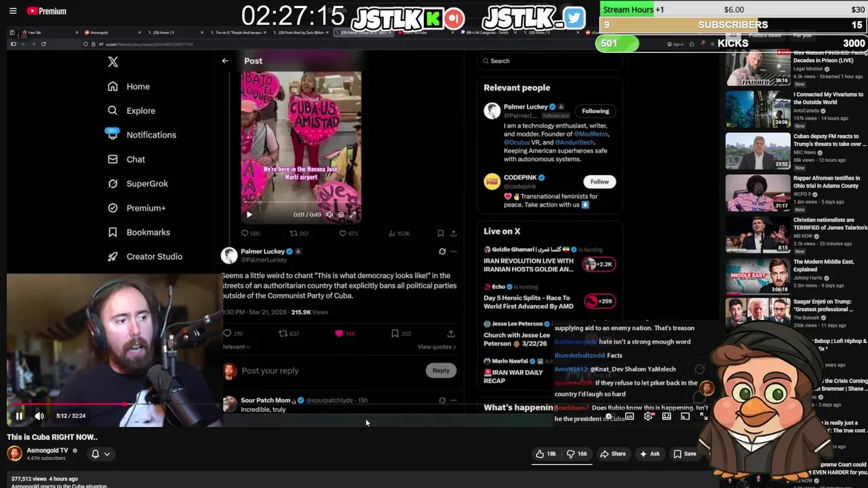Open embedded tweet video settings gear
Screen dimensions: 868x488
[x=341, y=214]
